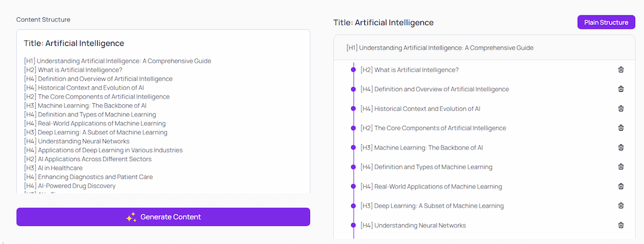Delete 'Real-World Applications of Machine Learning' entry
The height and width of the screenshot is (244, 644).
[621, 186]
